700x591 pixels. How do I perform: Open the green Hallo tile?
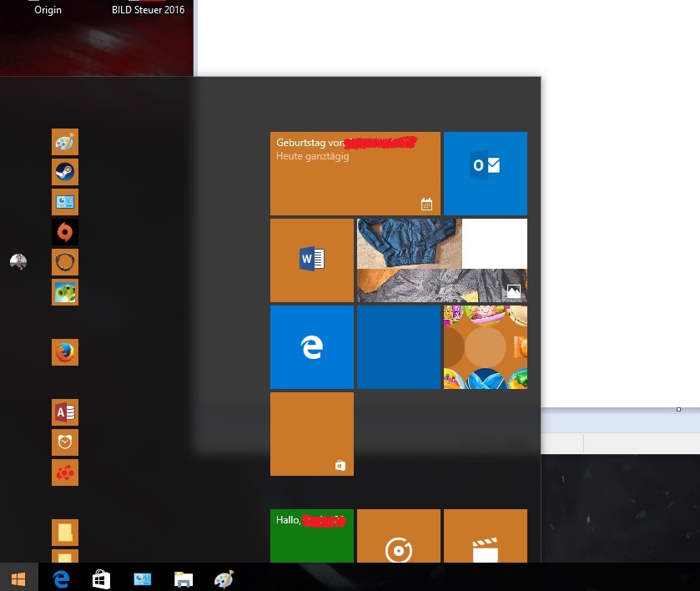312,536
